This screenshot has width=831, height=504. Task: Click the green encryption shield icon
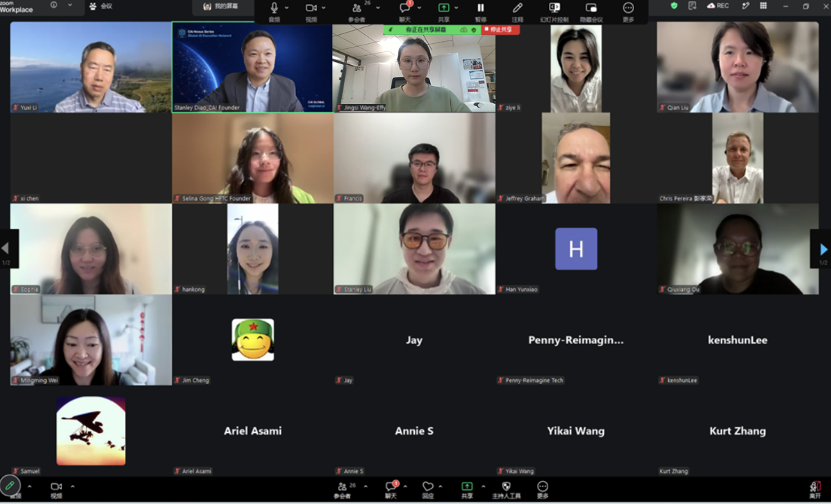(674, 6)
